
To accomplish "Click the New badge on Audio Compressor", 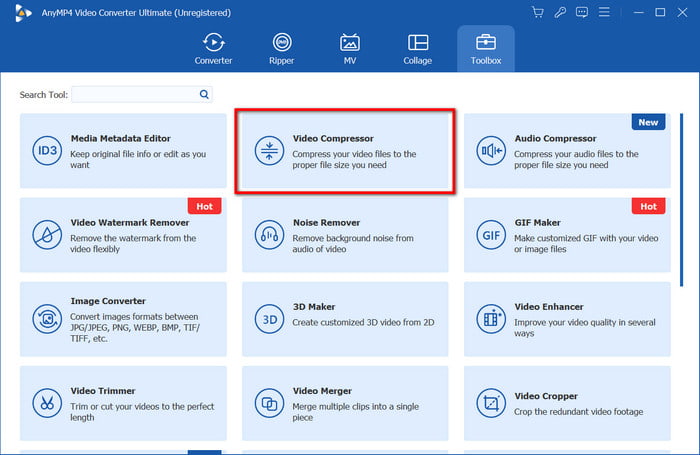I will click(648, 122).
